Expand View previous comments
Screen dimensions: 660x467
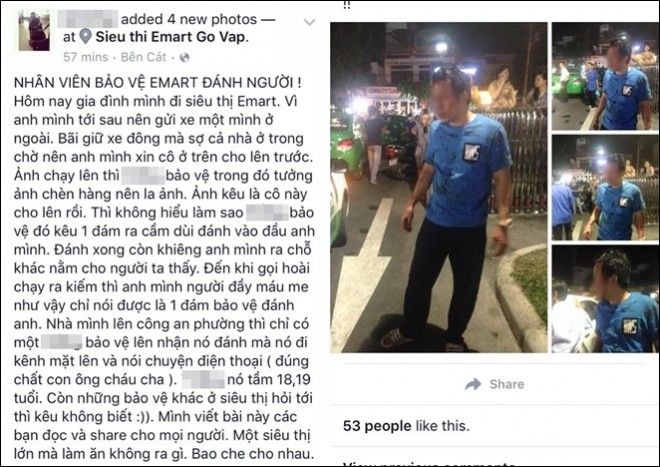point(429,463)
